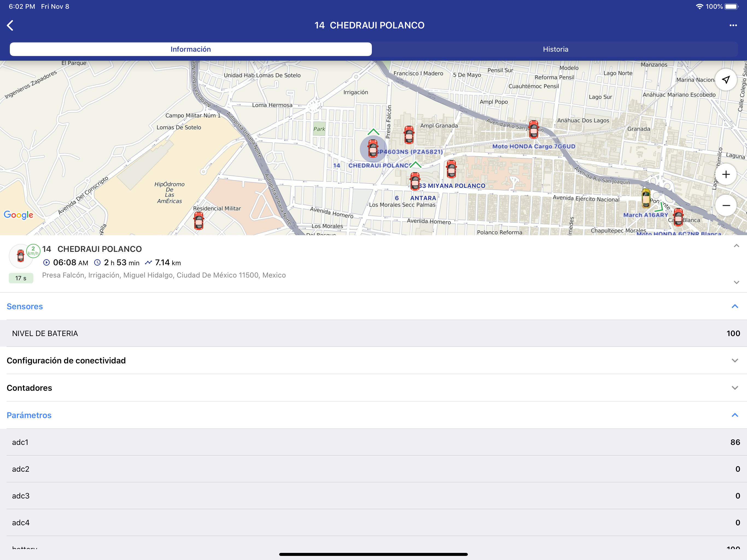This screenshot has width=747, height=560.
Task: Select the Moto HONDA Cargo 7G6UD marker
Action: 533,129
